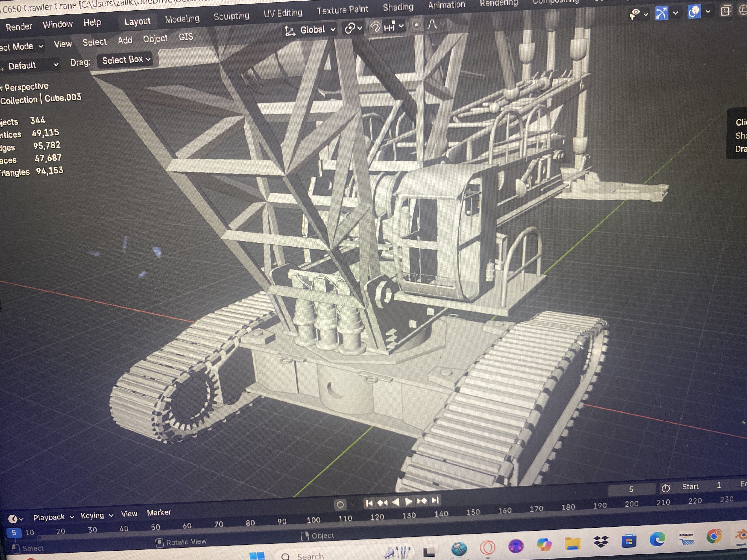Toggle auto keying record button
The height and width of the screenshot is (560, 747).
tap(340, 504)
